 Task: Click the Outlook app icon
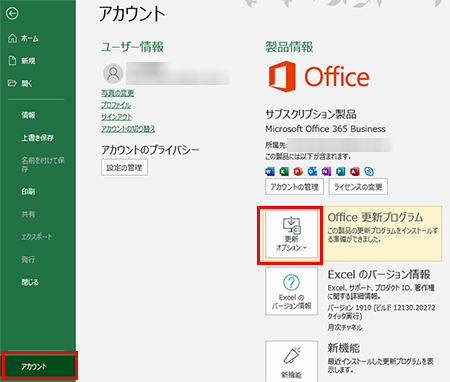coord(312,171)
